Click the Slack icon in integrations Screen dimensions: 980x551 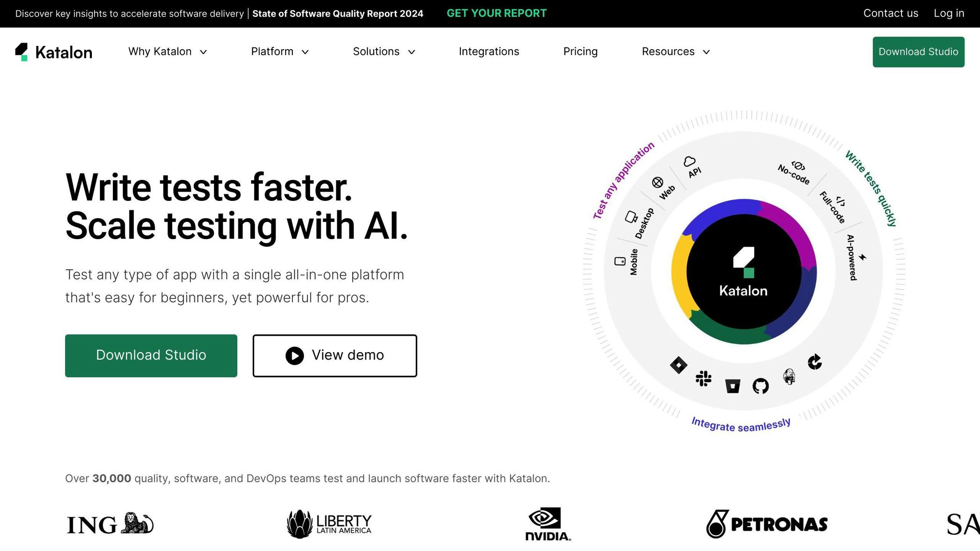(703, 378)
